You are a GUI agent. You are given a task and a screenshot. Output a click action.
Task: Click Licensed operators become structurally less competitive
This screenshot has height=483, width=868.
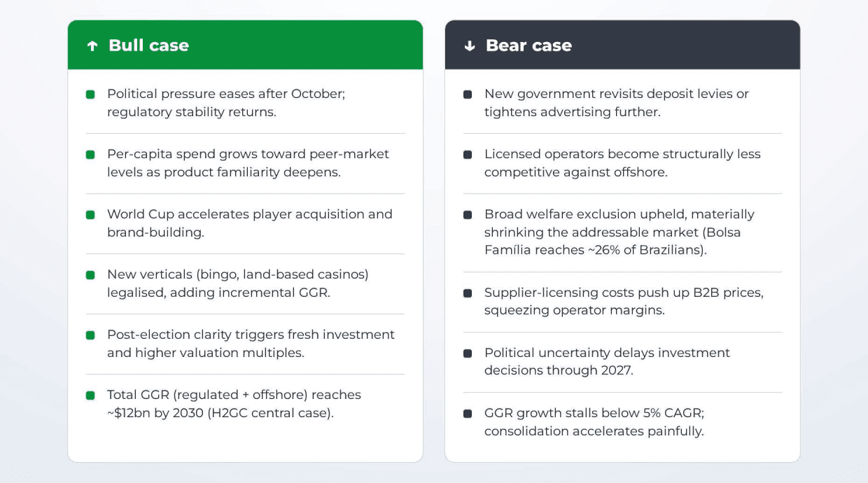click(622, 163)
